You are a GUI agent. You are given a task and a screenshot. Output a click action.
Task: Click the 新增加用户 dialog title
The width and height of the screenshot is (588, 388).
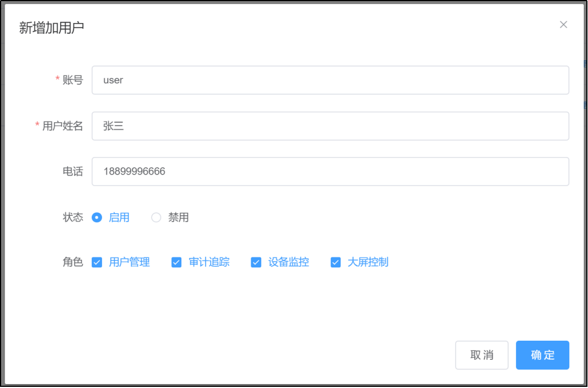[x=51, y=28]
